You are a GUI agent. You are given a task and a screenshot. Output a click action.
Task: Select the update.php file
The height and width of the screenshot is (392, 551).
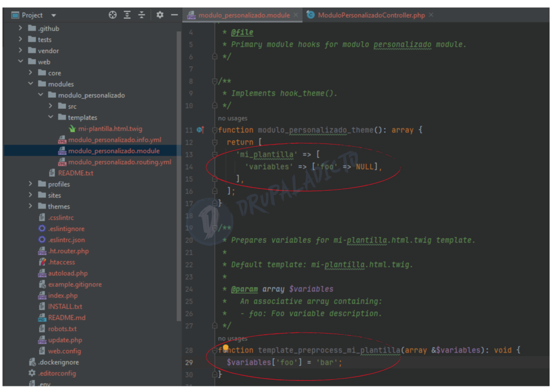pos(65,340)
